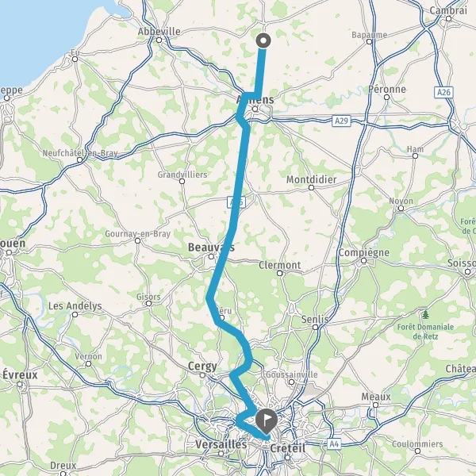Click the Gisors town label
Viewport: 476px width, 476px height.
tap(148, 297)
